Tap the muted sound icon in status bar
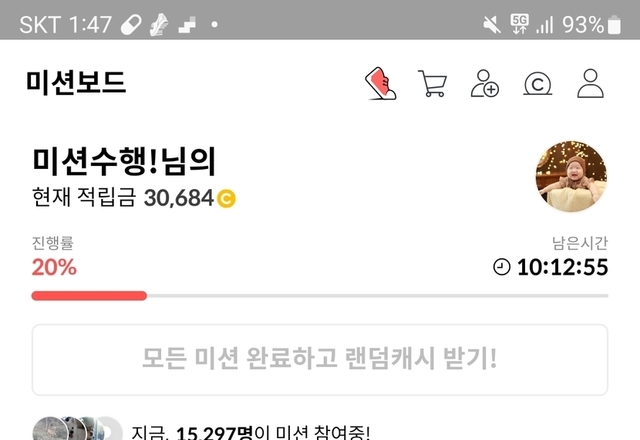 click(492, 25)
